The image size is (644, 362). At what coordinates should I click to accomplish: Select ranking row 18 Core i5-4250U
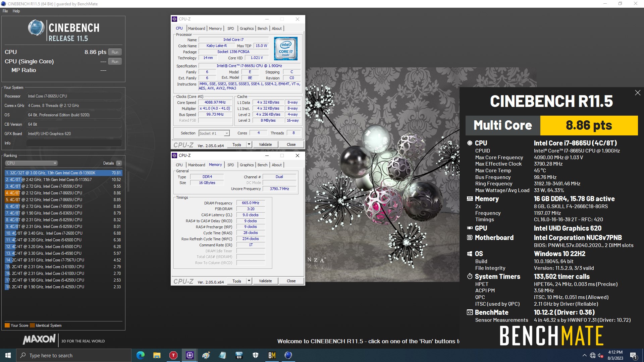click(x=63, y=287)
